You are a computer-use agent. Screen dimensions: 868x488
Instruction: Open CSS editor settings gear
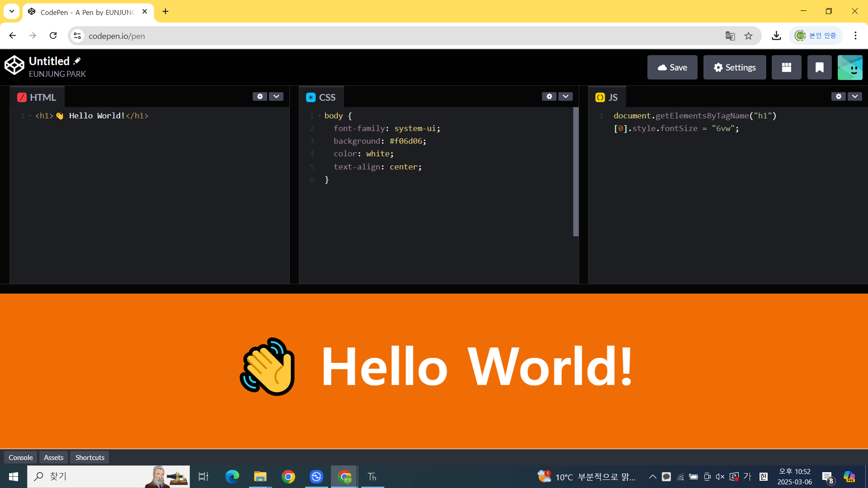coord(549,96)
